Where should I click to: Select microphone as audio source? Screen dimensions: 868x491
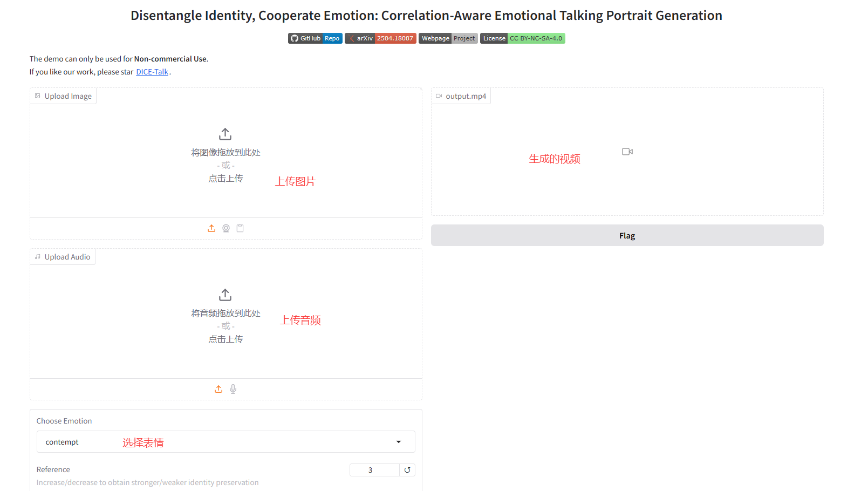tap(233, 389)
